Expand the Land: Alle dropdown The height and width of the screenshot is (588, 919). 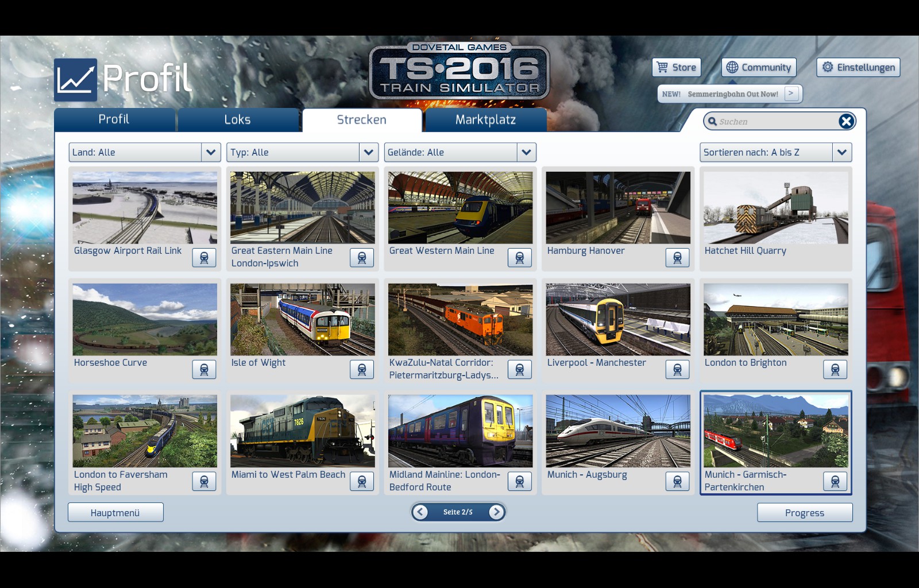(x=145, y=152)
